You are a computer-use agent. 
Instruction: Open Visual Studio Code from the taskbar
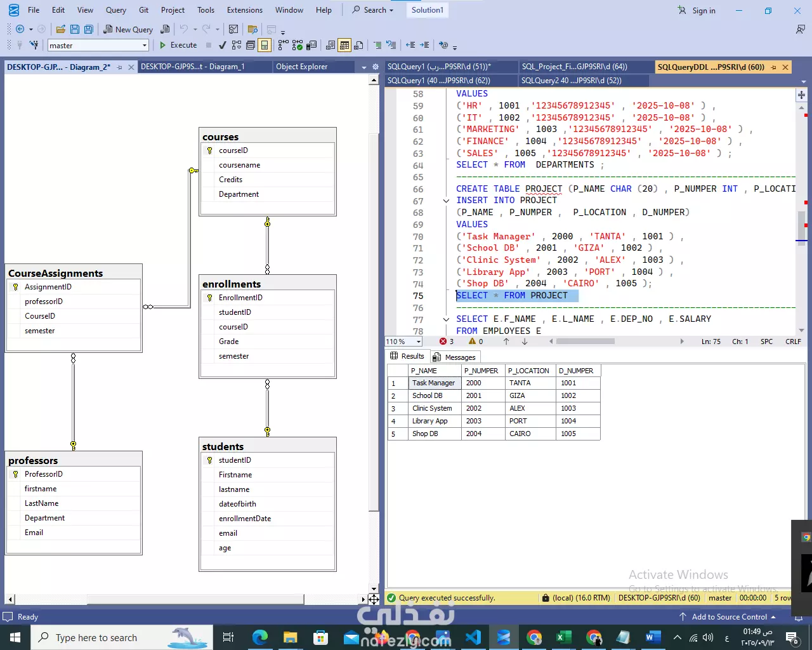tap(473, 637)
